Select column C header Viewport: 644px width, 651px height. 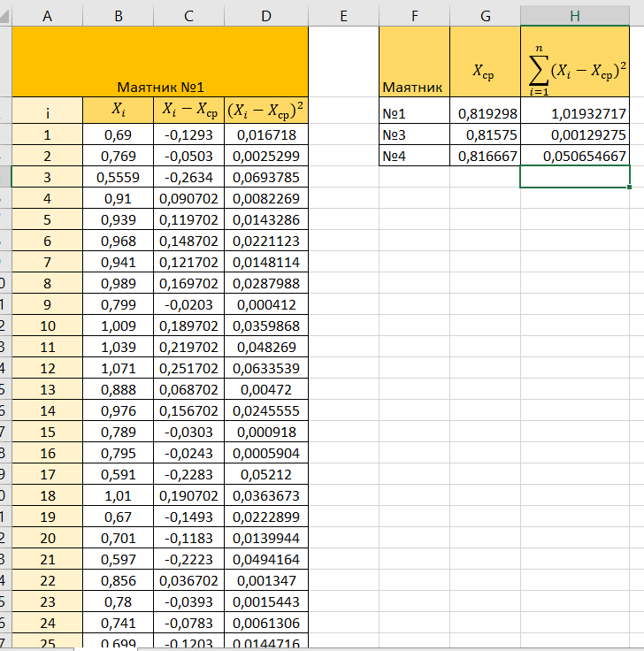pyautogui.click(x=189, y=16)
